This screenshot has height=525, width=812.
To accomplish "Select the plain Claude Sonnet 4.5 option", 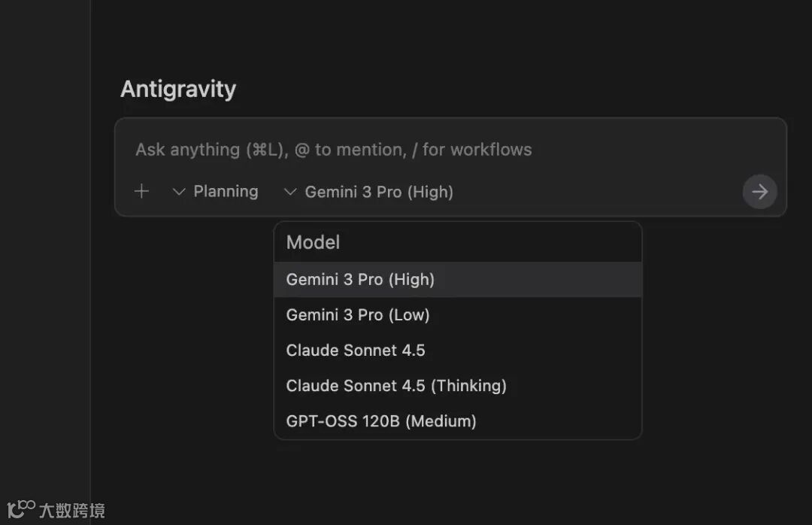I will click(356, 351).
